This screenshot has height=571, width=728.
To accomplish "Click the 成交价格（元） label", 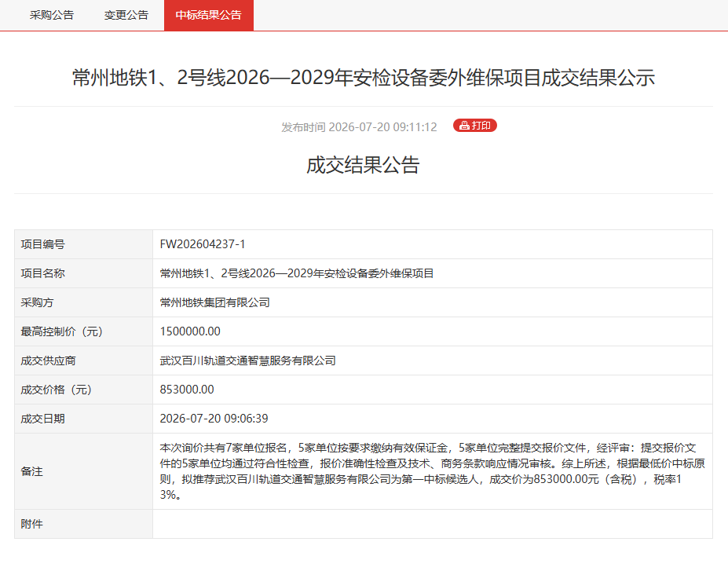I will [56, 390].
